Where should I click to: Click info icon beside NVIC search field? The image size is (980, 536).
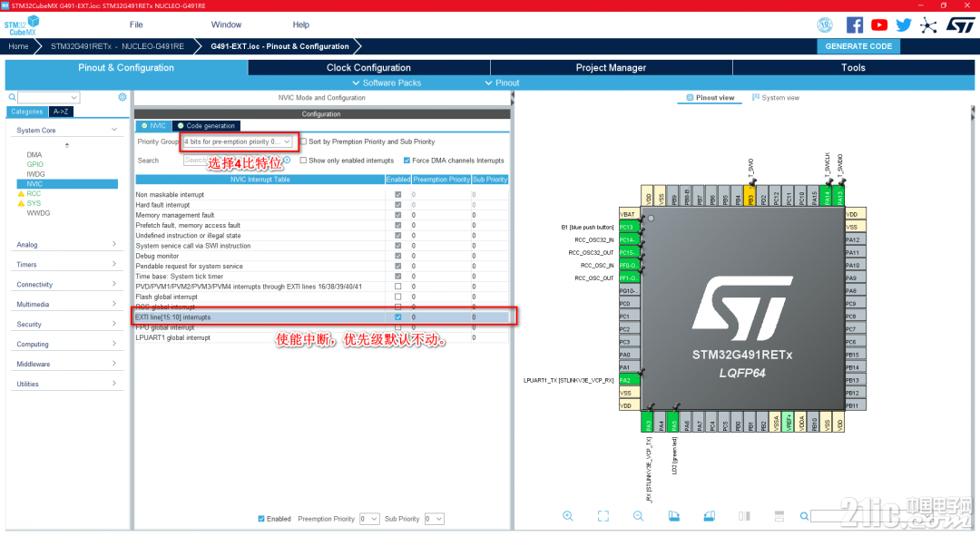pos(287,160)
